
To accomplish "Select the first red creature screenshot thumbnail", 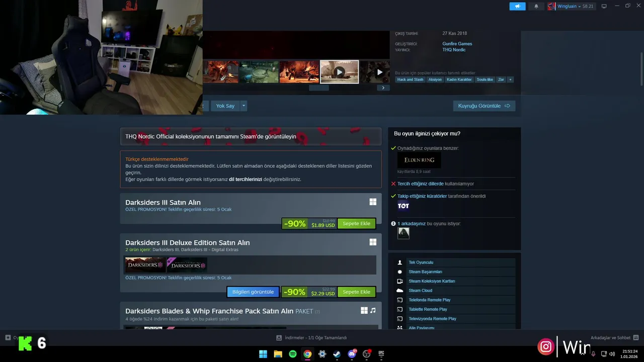I will 220,72.
